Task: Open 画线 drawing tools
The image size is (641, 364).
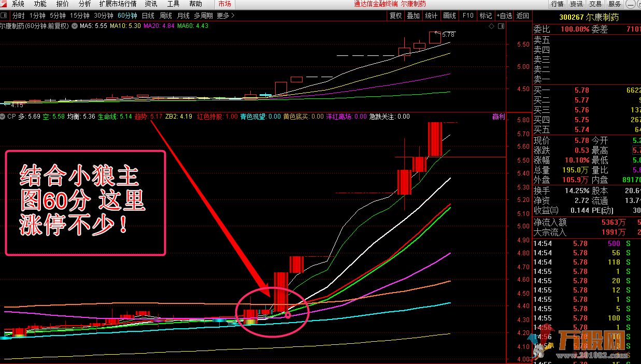Action: 449,16
